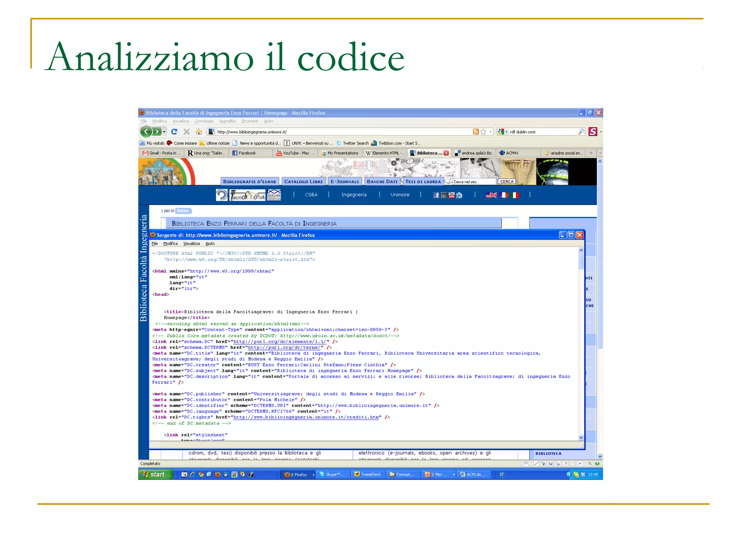Viewport: 747px width, 560px height.
Task: Open Ultime notizie feed bookmark
Action: [x=214, y=143]
